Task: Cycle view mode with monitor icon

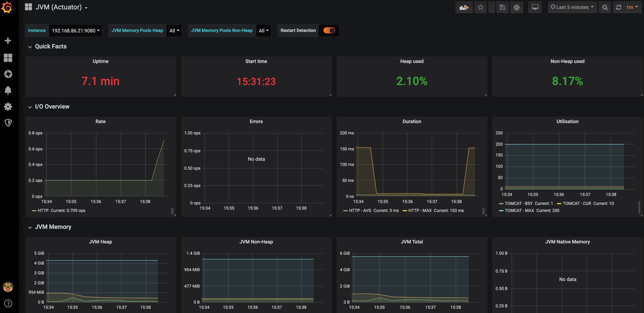Action: point(535,7)
